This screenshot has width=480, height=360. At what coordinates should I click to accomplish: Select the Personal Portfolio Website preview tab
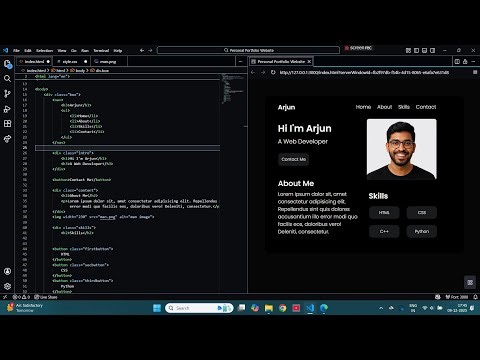(281, 62)
